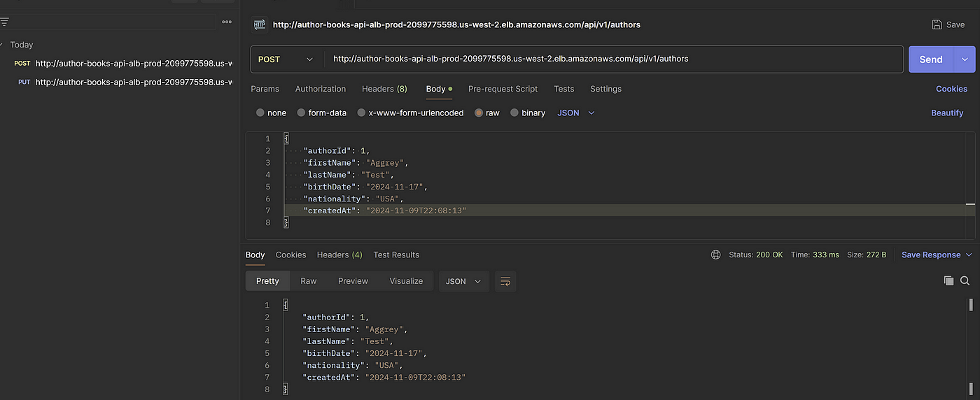Open the Pre-request Script tab

point(503,89)
